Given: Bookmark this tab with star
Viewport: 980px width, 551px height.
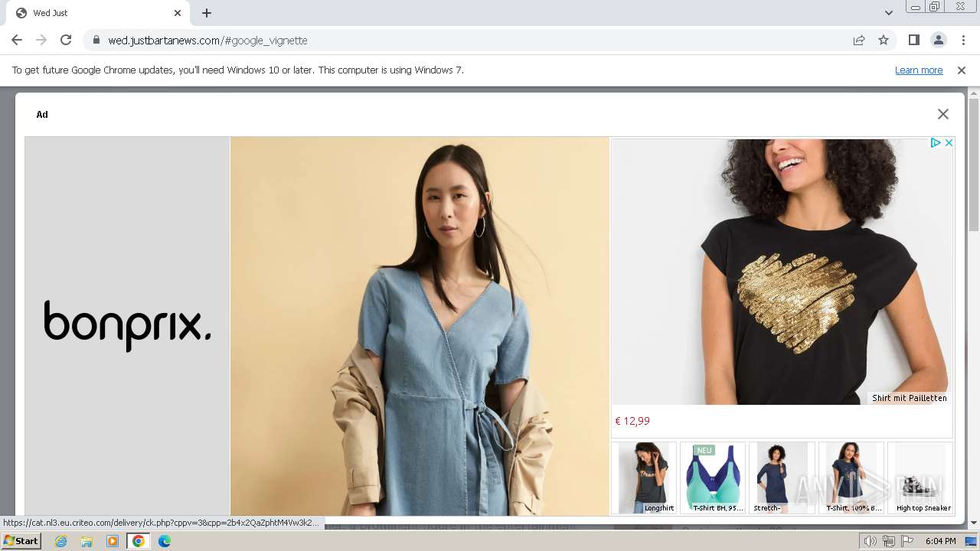Looking at the screenshot, I should coord(884,40).
